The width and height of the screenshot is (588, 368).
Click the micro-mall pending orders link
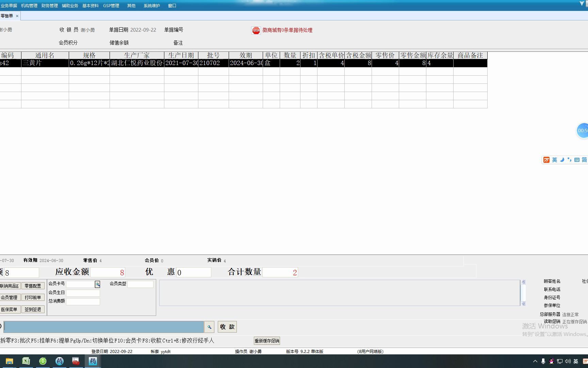288,30
